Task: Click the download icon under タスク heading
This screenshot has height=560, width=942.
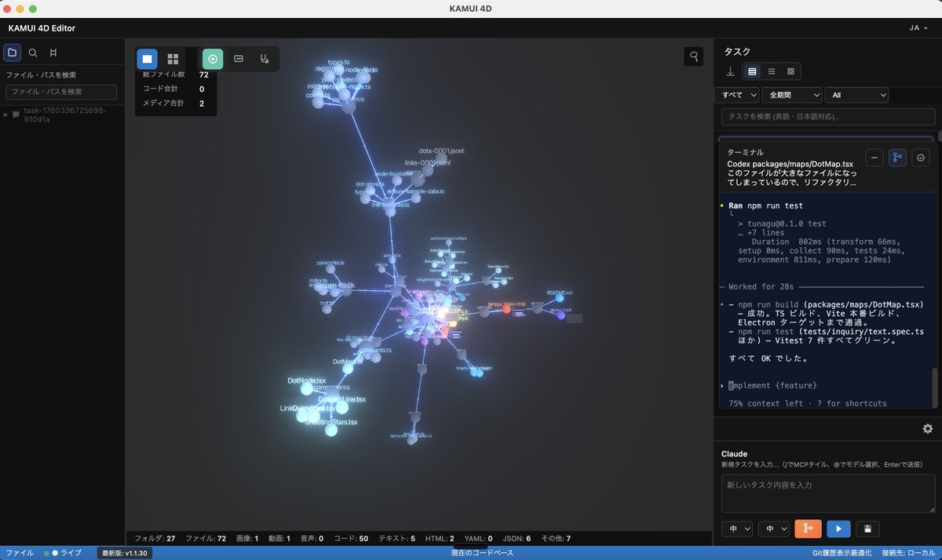Action: point(730,71)
